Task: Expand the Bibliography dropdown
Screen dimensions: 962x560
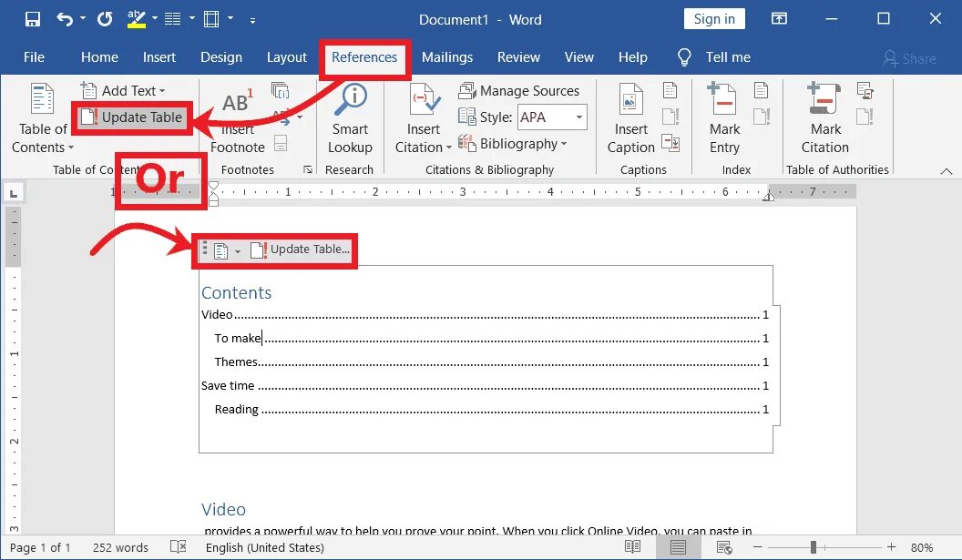Action: coord(512,144)
